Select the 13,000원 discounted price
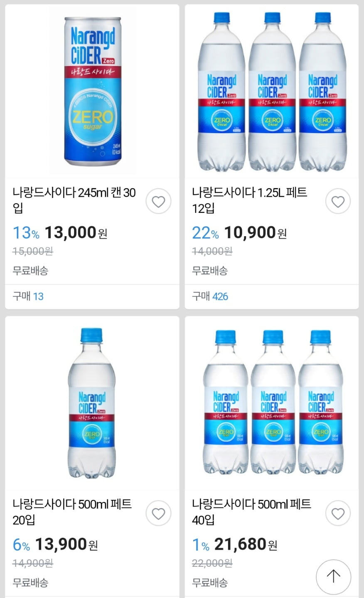364x598 pixels. point(76,233)
